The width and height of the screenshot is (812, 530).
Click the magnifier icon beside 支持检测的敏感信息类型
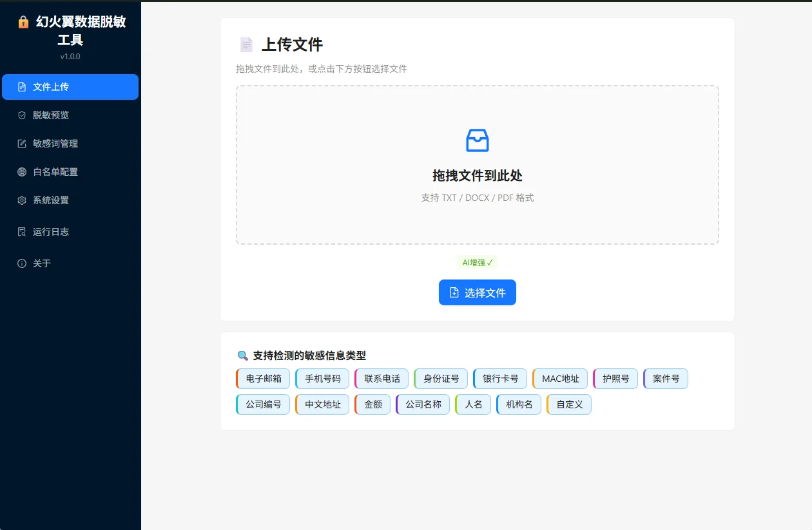click(x=243, y=355)
